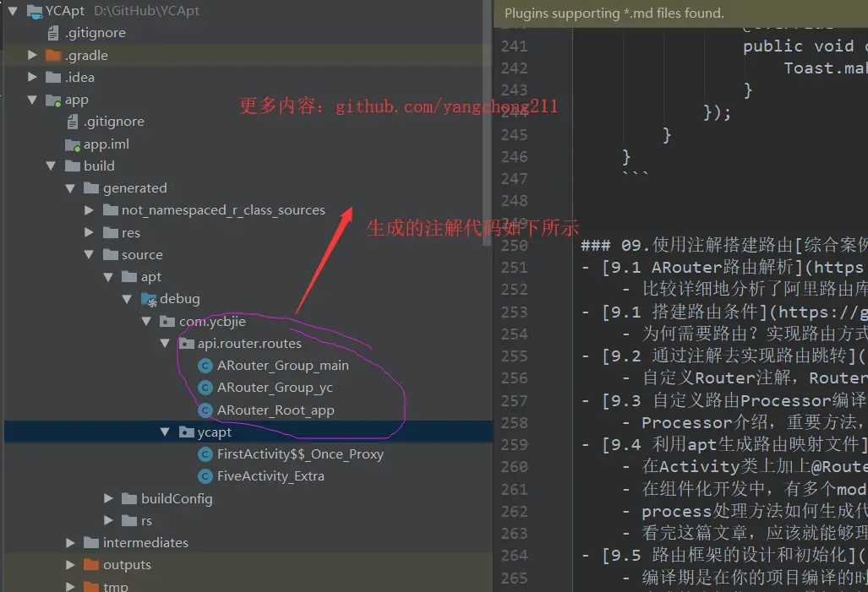Screen dimensions: 868x592
Task: Click the outputs folder icon
Action: pos(91,565)
